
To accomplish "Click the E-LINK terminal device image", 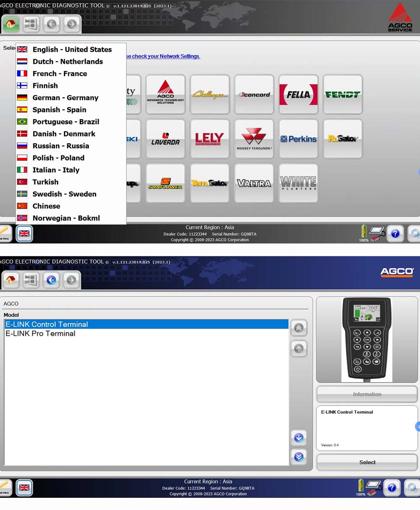I will 367,340.
